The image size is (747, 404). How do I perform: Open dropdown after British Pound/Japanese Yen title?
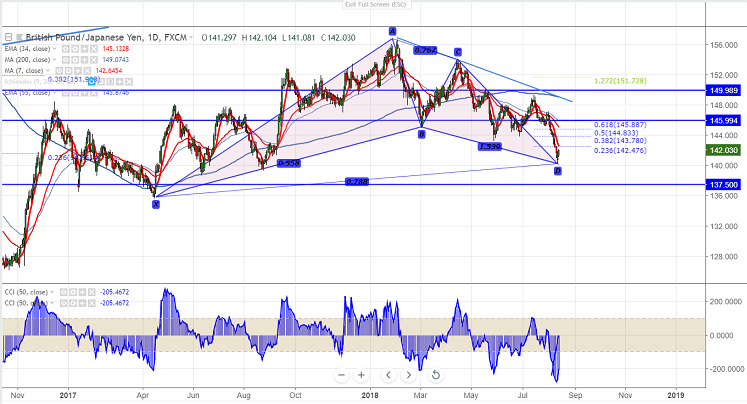191,37
